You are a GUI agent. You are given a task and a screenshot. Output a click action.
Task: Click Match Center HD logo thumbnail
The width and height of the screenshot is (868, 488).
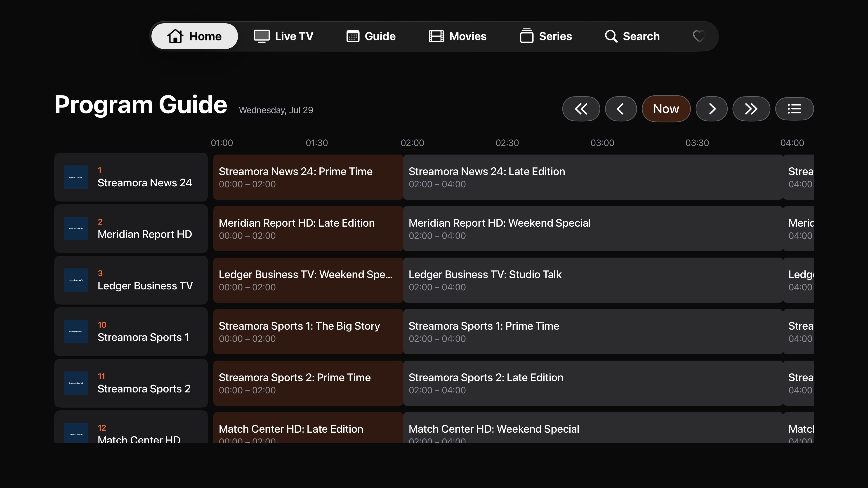[x=76, y=433]
